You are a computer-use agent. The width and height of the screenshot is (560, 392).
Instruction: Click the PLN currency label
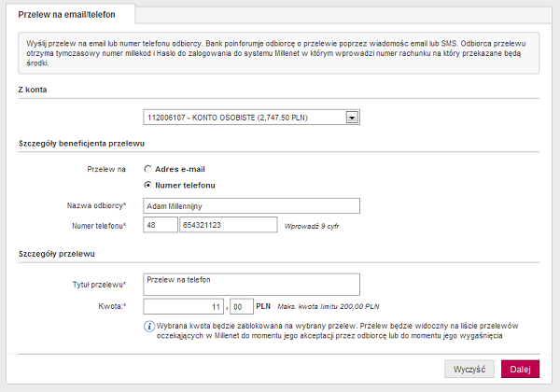pos(263,306)
